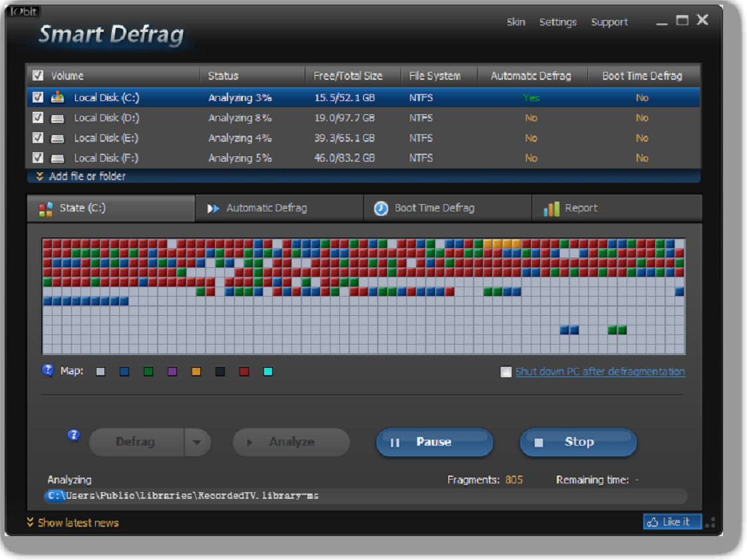
Task: Click the File System column header
Action: (439, 75)
